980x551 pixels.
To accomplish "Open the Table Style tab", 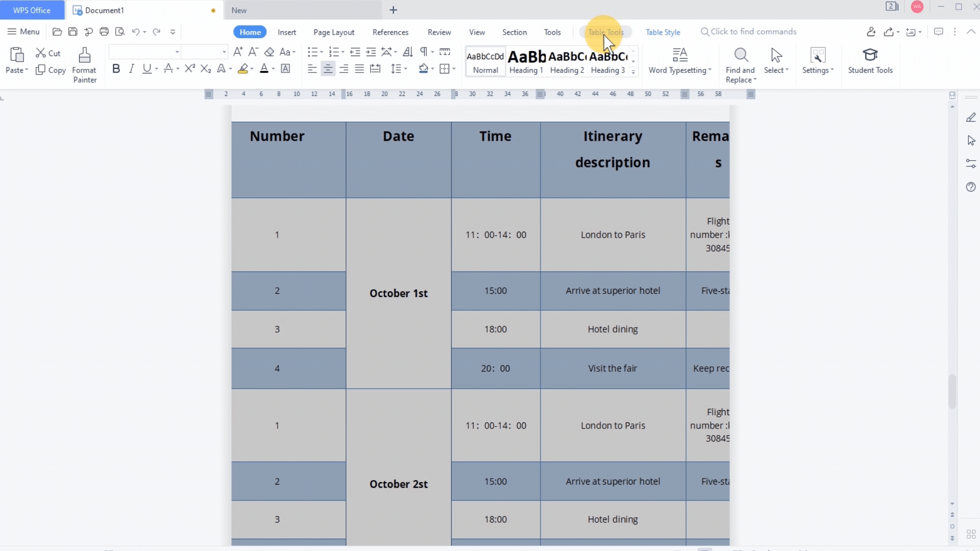I will tap(663, 32).
